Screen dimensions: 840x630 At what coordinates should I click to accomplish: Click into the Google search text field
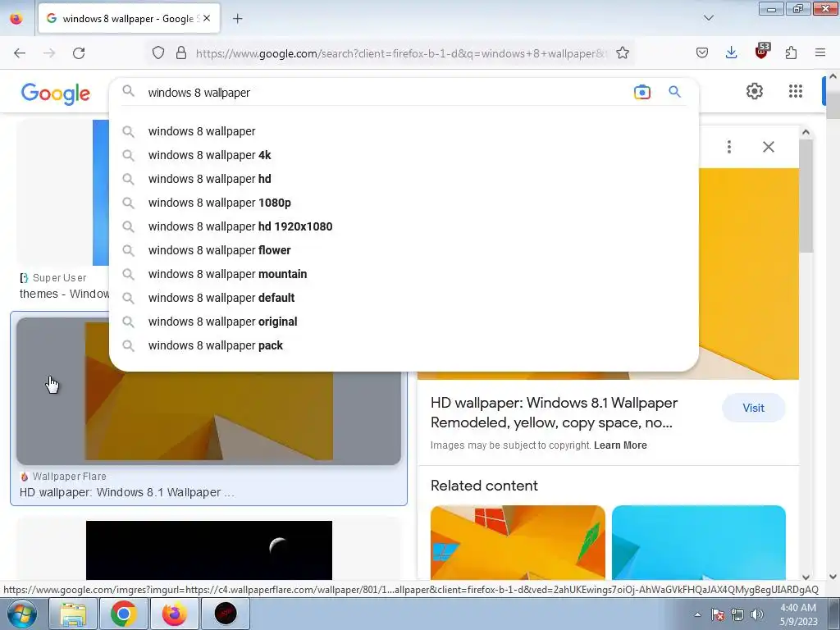pos(386,93)
